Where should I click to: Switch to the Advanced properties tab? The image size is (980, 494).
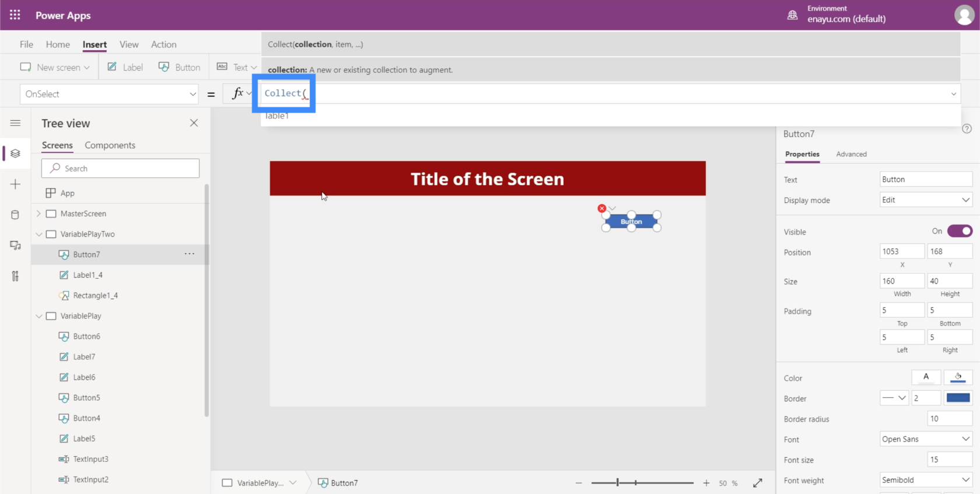(851, 154)
